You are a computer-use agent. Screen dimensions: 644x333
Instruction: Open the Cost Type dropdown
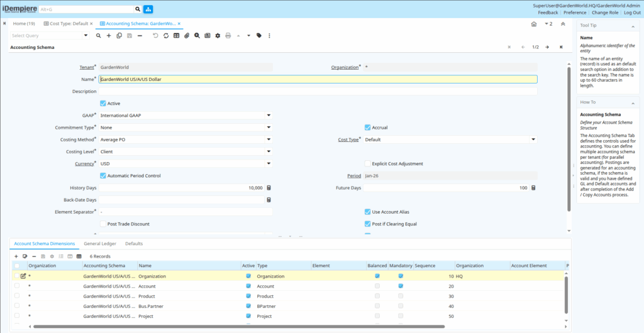tap(533, 139)
